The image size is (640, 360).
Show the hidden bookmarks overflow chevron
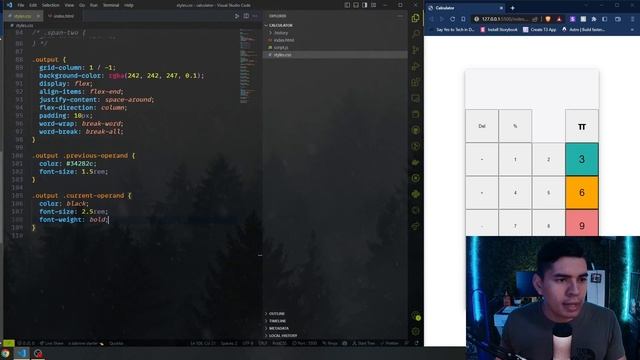(x=633, y=30)
